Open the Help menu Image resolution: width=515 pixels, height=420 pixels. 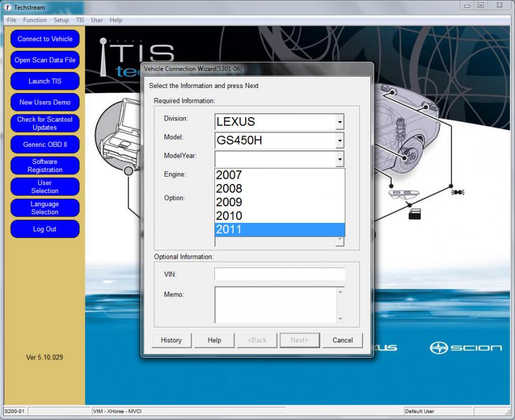pyautogui.click(x=116, y=20)
